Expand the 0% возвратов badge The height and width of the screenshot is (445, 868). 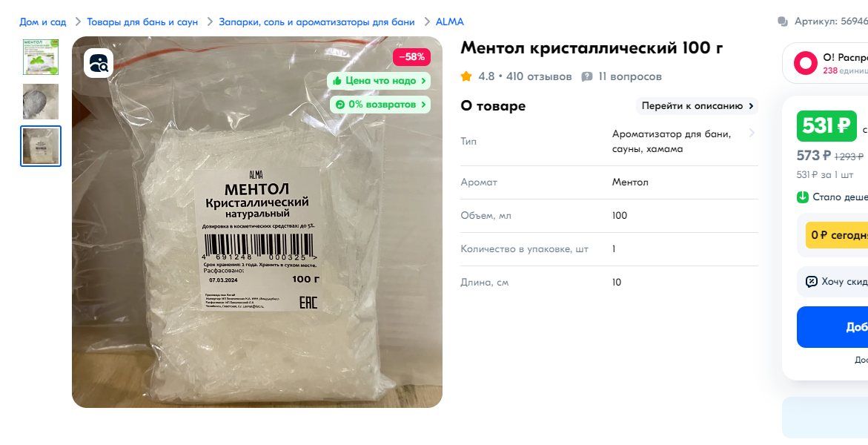(x=380, y=105)
